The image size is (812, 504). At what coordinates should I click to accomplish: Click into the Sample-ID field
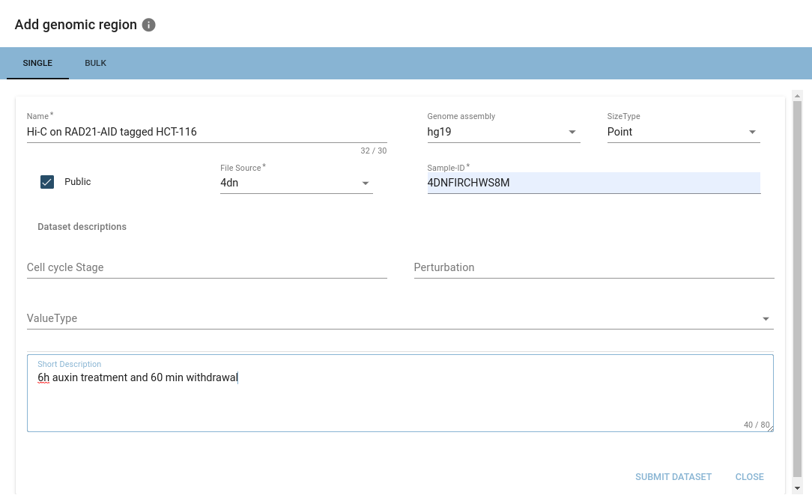(x=593, y=183)
